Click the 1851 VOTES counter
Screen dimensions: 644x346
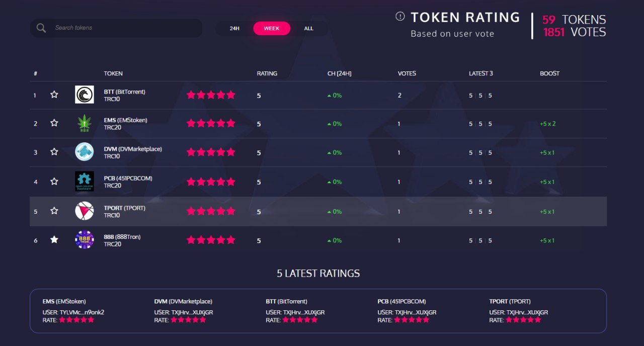tap(575, 32)
